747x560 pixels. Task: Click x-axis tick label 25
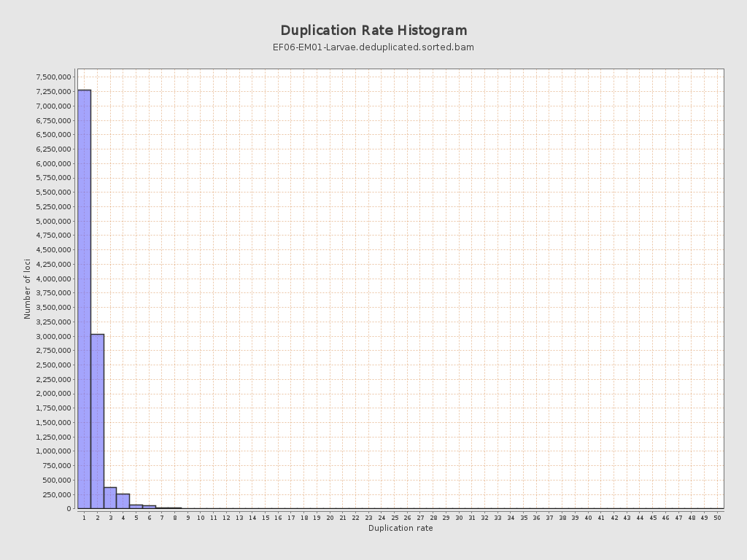tap(395, 518)
